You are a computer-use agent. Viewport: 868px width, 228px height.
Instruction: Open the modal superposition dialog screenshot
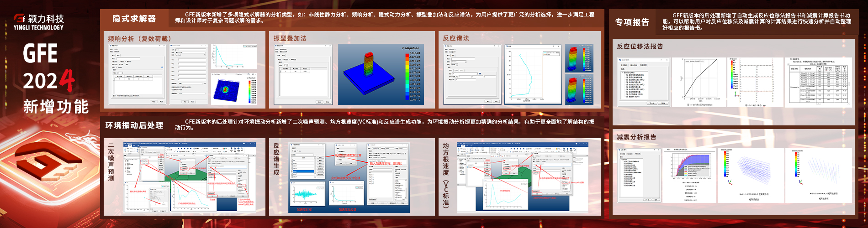tap(303, 75)
